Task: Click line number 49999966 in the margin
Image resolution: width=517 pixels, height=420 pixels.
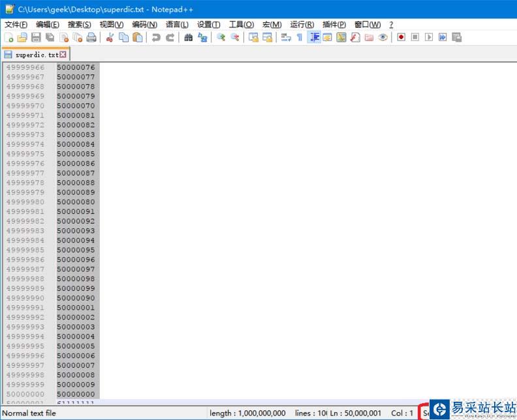Action: tap(25, 67)
